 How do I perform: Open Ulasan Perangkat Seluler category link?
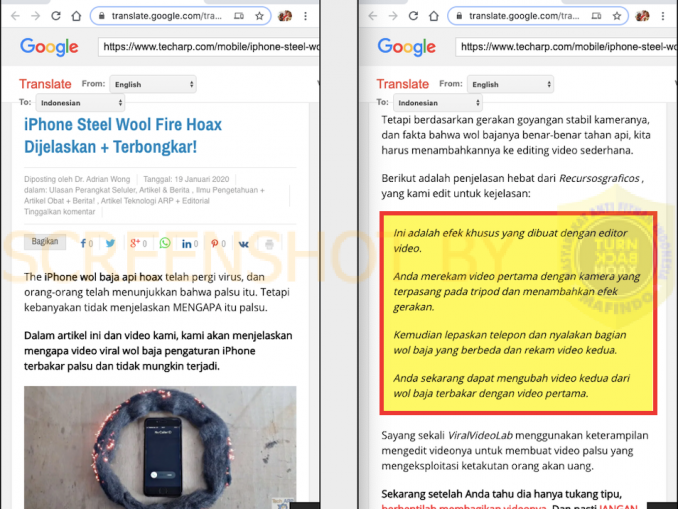(92, 190)
